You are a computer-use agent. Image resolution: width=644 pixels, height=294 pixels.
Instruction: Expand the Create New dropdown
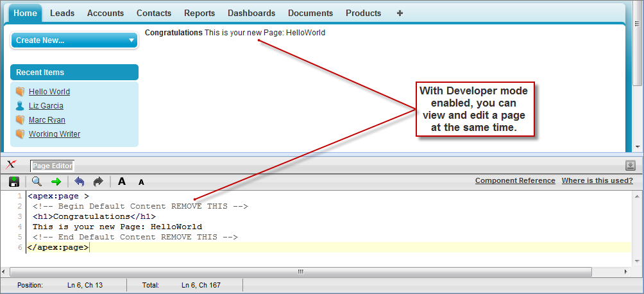click(x=74, y=40)
